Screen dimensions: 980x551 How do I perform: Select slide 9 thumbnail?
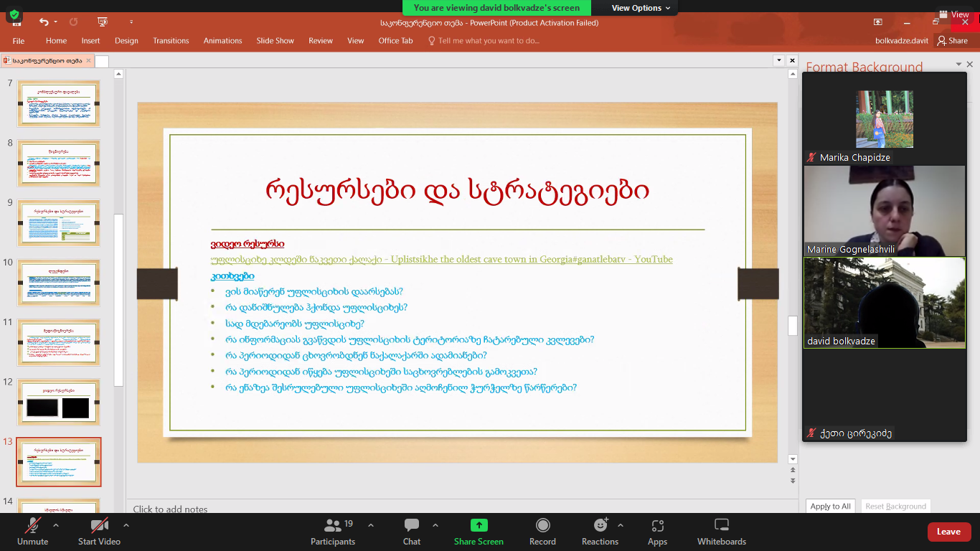tap(58, 223)
